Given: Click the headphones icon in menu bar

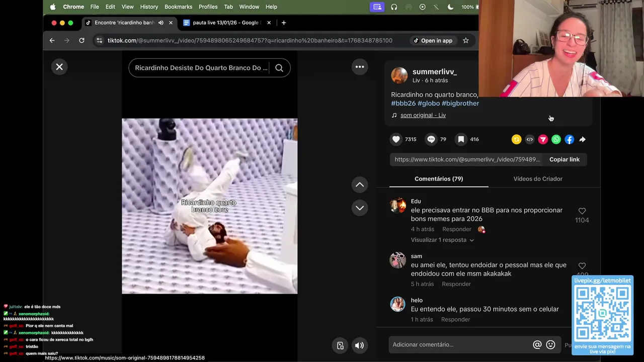Looking at the screenshot, I should 394,7.
